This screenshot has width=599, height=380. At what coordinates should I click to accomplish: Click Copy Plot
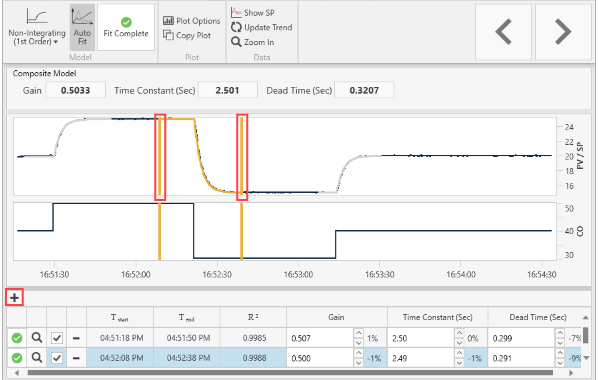click(x=187, y=36)
